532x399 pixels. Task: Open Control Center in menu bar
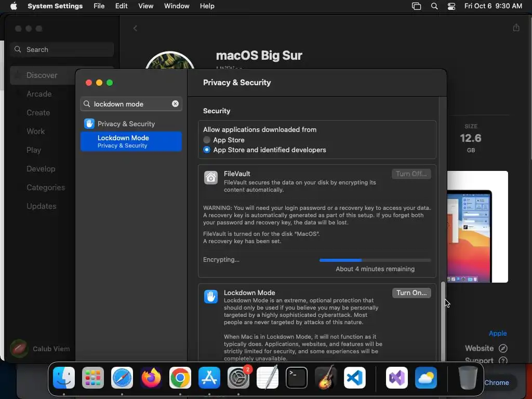tap(451, 6)
